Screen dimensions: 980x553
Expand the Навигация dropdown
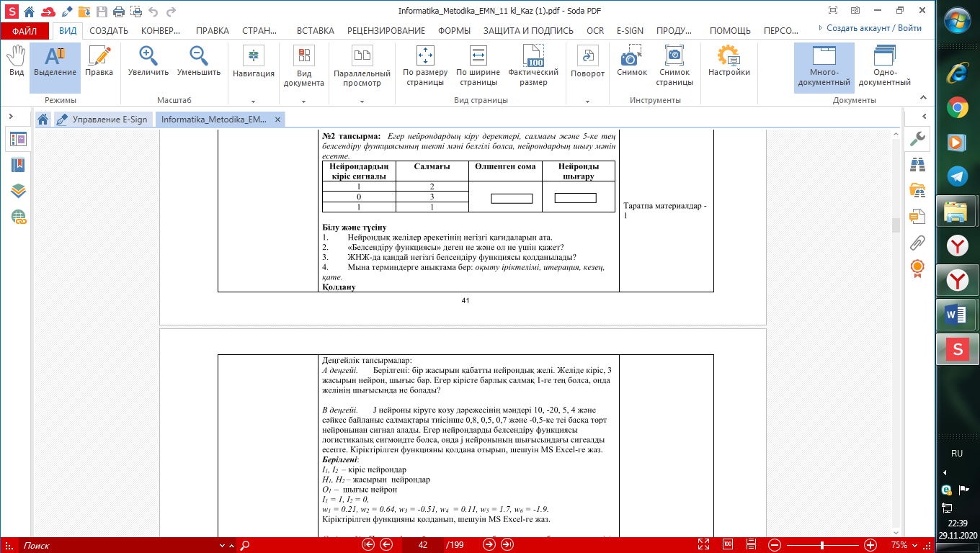coord(253,102)
